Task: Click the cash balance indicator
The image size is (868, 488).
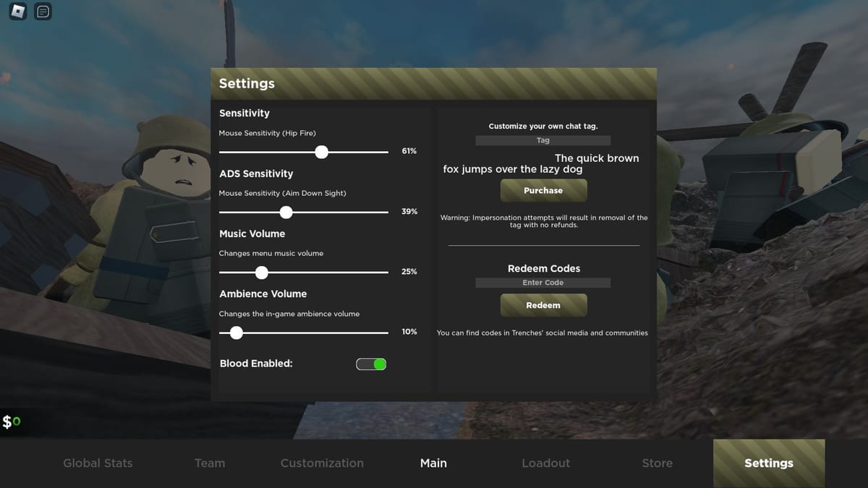Action: pyautogui.click(x=12, y=421)
